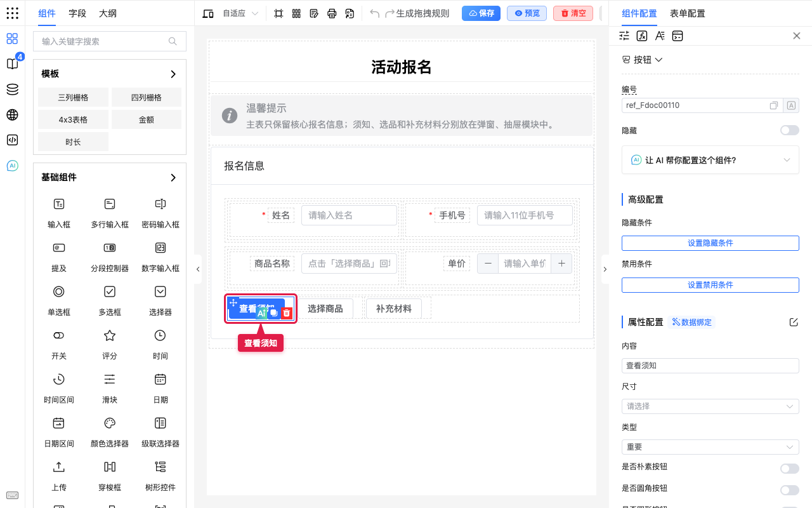812x508 pixels.
Task: Duplicate the selected 查看须知 component
Action: tap(274, 313)
